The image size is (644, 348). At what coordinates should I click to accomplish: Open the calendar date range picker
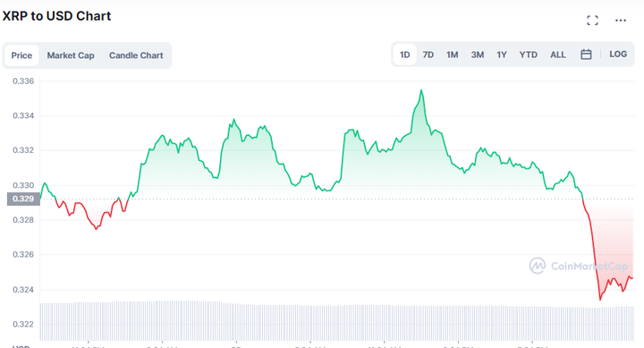[x=586, y=55]
